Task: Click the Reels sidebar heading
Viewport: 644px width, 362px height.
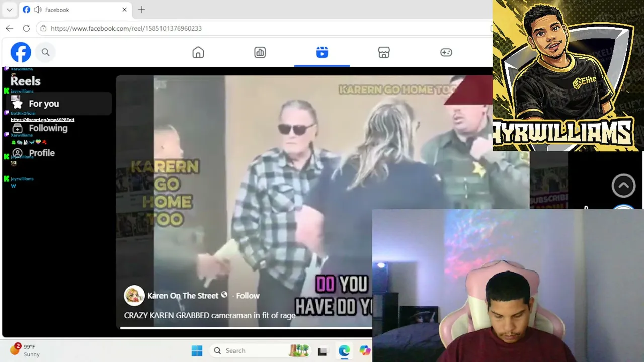Action: click(25, 81)
